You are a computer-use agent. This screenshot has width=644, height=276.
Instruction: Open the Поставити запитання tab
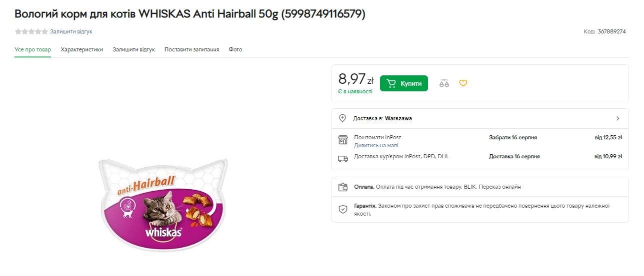(191, 49)
